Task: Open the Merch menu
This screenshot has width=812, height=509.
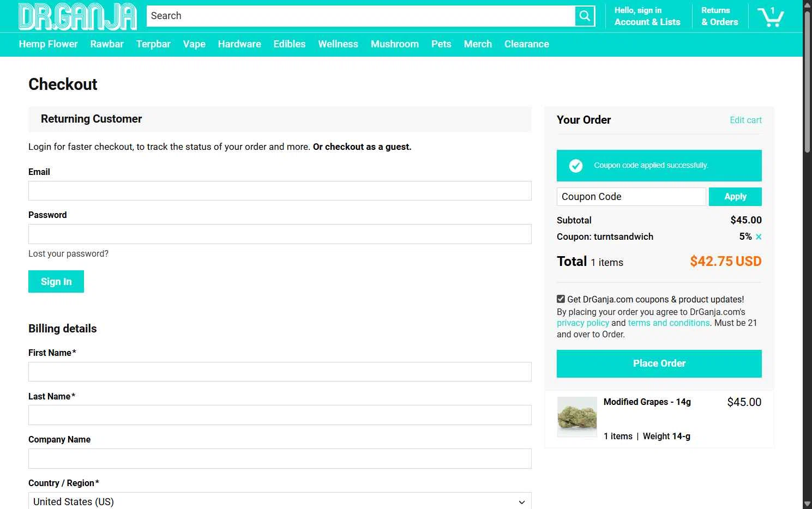Action: [x=478, y=44]
